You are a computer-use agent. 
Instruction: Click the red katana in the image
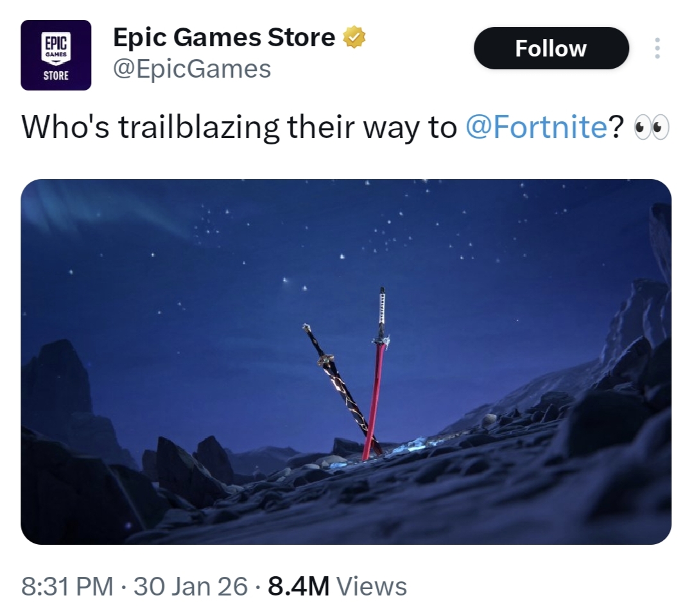coord(376,374)
